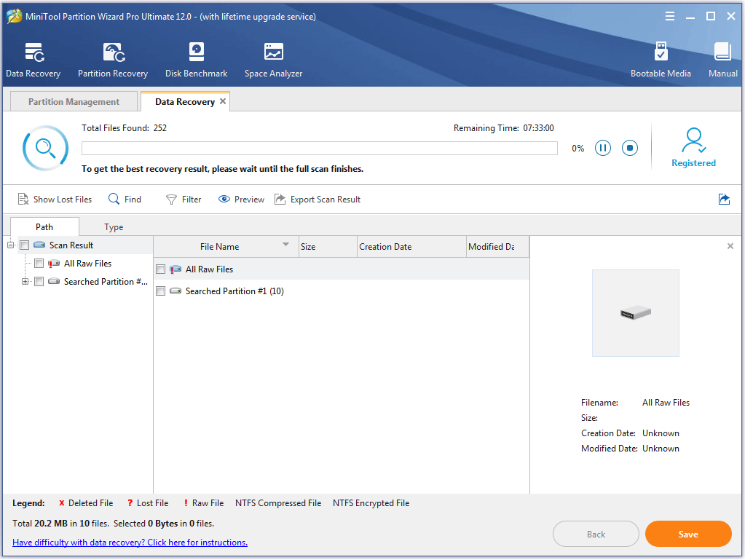Screen dimensions: 745x560
Task: Open the Bootable Media creator
Action: pyautogui.click(x=661, y=58)
